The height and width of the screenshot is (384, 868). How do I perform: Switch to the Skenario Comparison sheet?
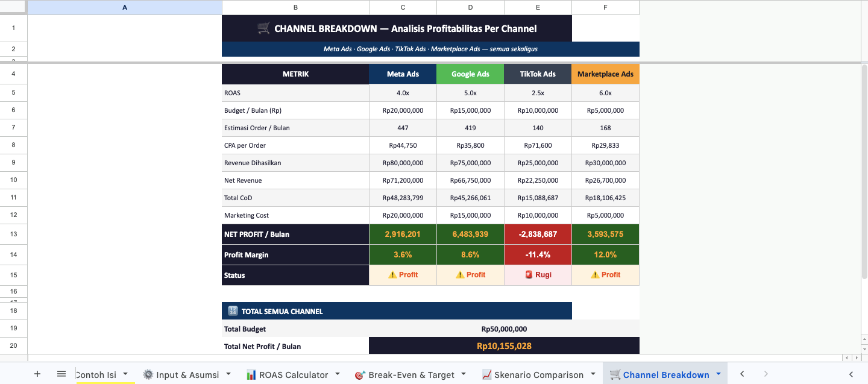click(538, 375)
